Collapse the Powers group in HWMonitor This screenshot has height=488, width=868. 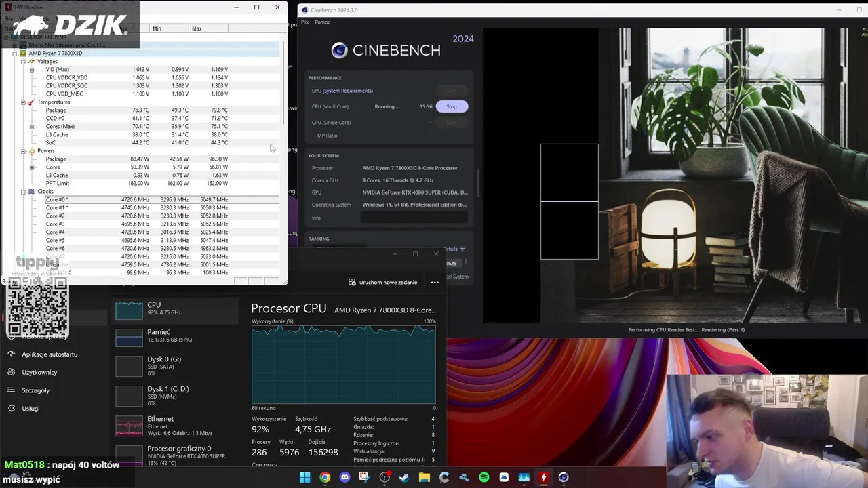point(23,151)
